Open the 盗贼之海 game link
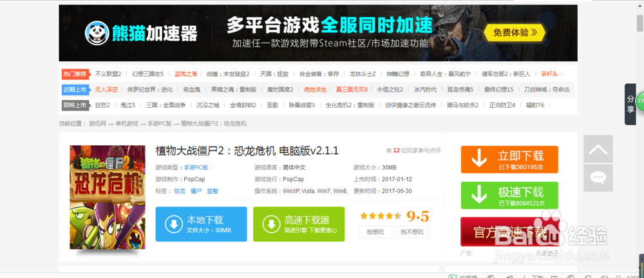The width and height of the screenshot is (644, 278). [x=185, y=74]
